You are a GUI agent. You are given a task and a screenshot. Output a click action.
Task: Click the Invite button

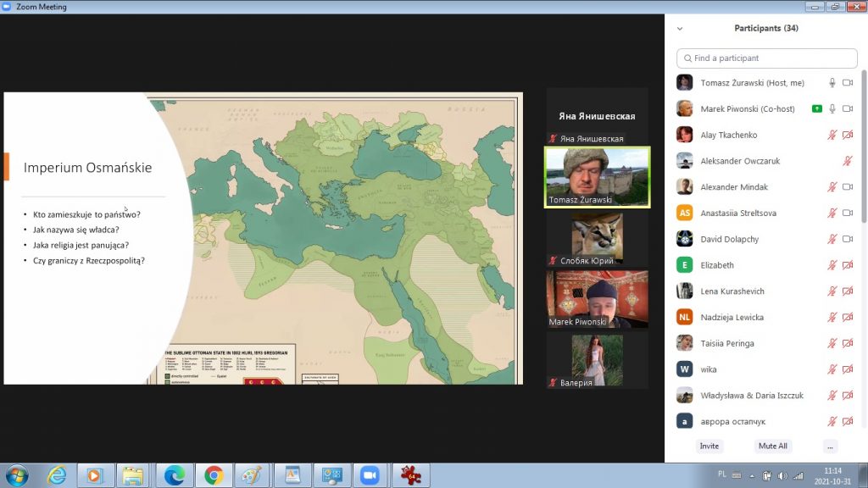click(709, 446)
